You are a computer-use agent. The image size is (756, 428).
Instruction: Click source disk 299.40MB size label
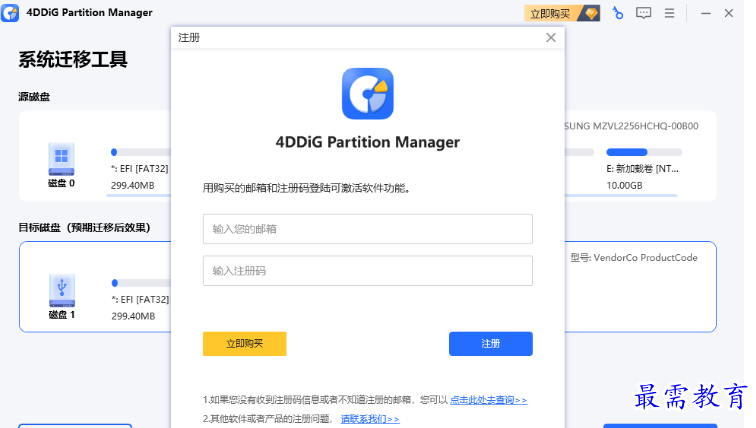click(133, 186)
